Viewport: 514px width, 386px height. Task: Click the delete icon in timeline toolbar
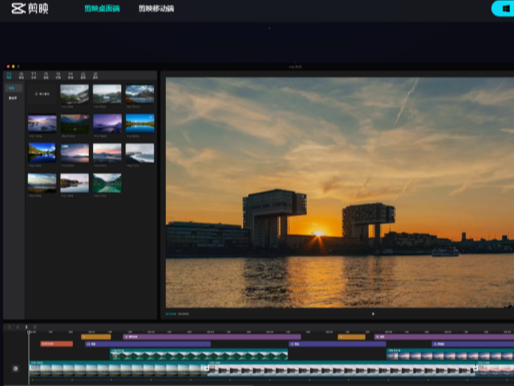click(35, 327)
